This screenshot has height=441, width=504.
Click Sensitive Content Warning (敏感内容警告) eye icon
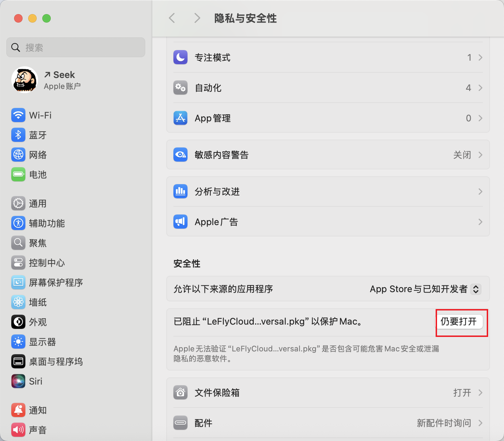(180, 155)
